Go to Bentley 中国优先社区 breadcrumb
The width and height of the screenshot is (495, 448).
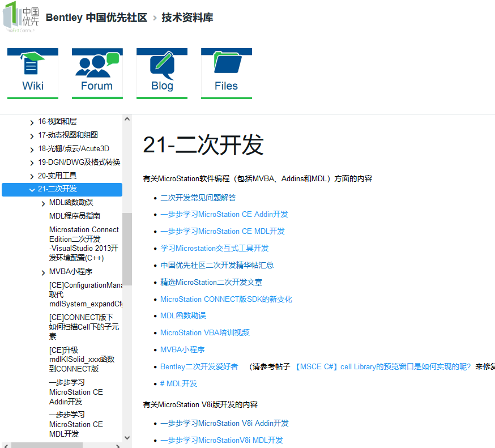(x=97, y=18)
